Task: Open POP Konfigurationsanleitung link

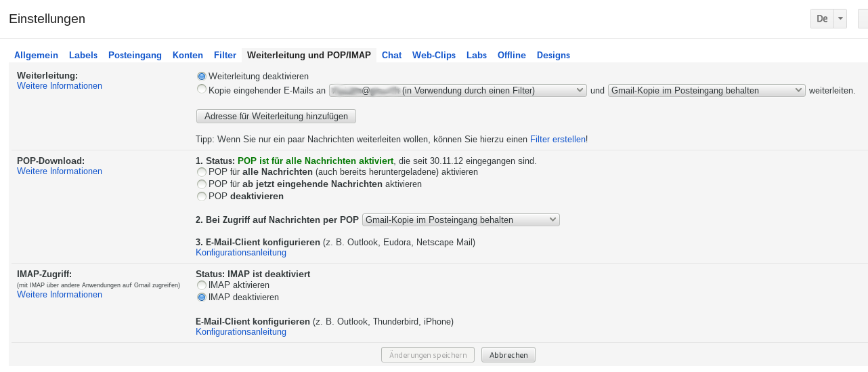Action: pyautogui.click(x=240, y=253)
